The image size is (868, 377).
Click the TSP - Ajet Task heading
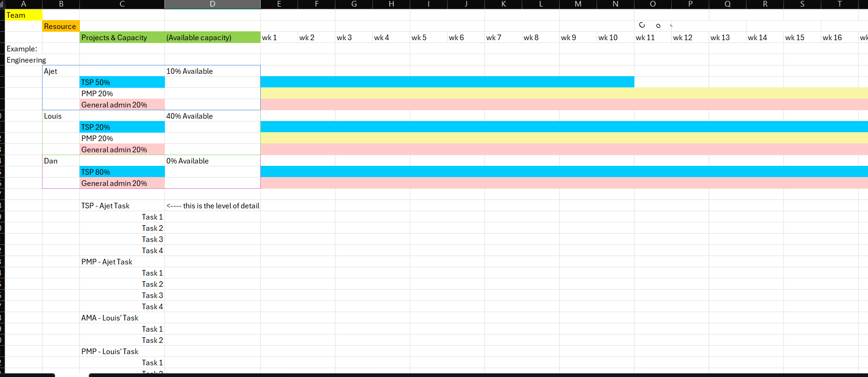[122, 206]
